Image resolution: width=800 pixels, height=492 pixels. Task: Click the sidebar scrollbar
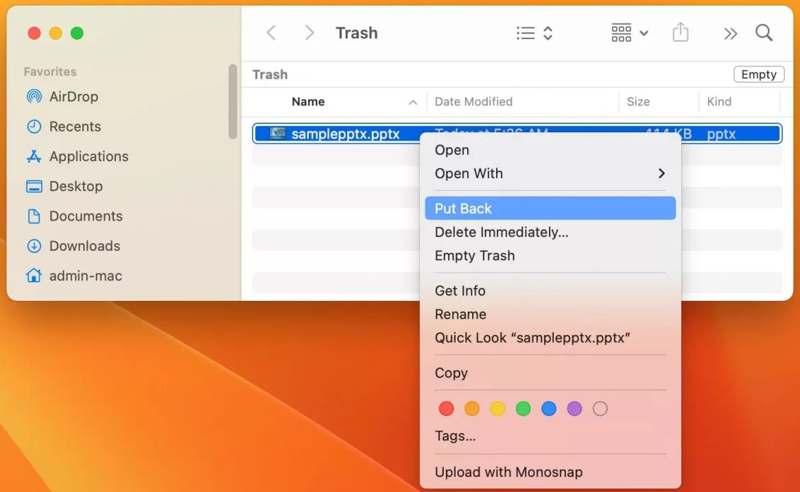point(233,102)
